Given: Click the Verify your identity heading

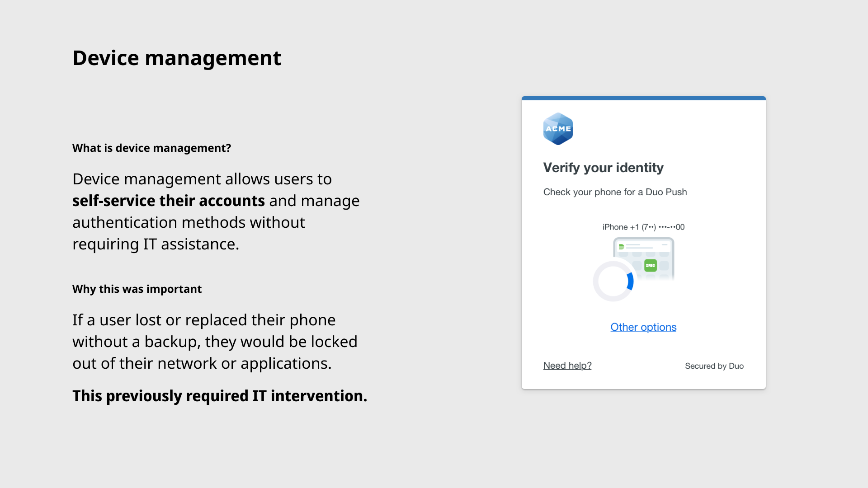Looking at the screenshot, I should (x=603, y=168).
